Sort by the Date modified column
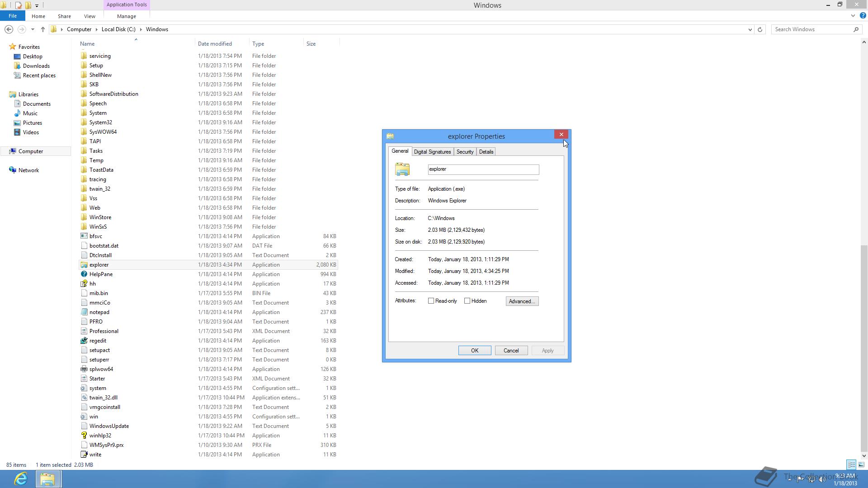 click(x=222, y=44)
